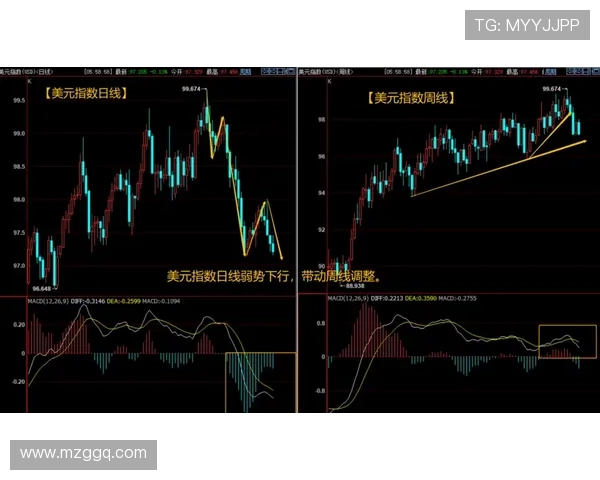The image size is (600, 480).
Task: Click DIFF:-0.3146 value in daily MACD
Action: tap(88, 301)
